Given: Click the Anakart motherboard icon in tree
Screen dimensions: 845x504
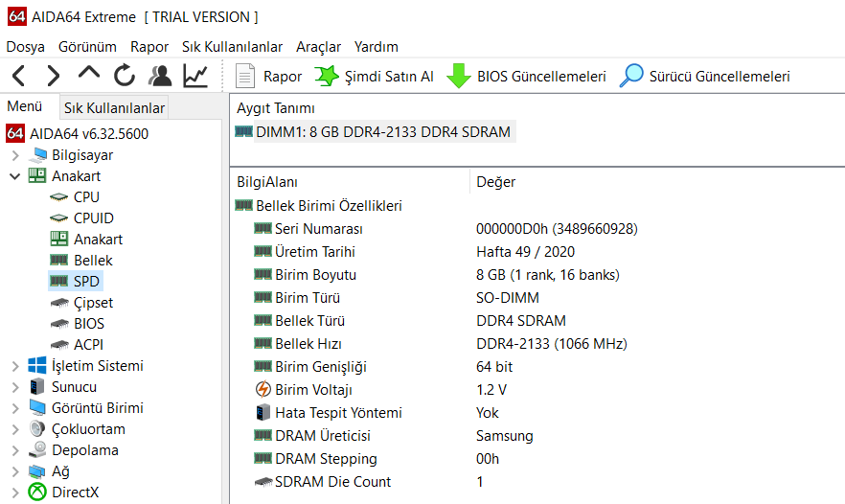Looking at the screenshot, I should pos(37,175).
